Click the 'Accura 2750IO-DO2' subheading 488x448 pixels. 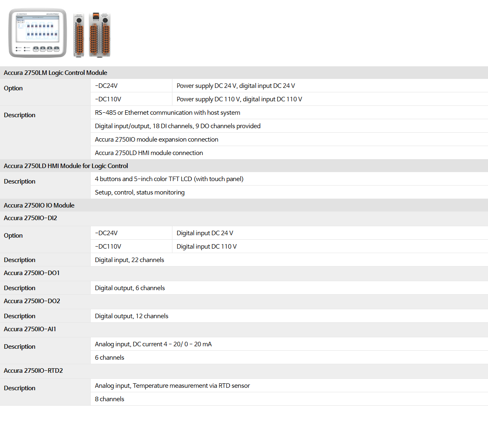(32, 301)
